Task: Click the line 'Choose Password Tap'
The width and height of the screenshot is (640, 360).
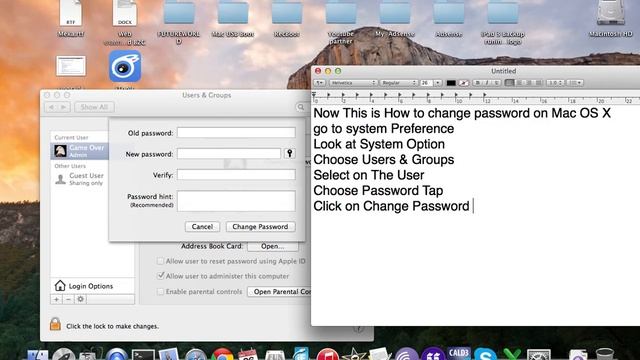Action: click(378, 191)
